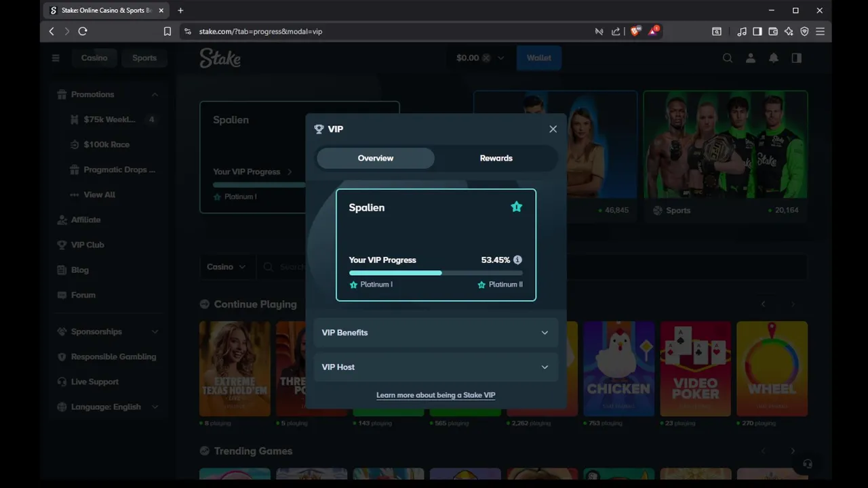Open the Chicken game thumbnail
The height and width of the screenshot is (488, 868).
[x=618, y=369]
